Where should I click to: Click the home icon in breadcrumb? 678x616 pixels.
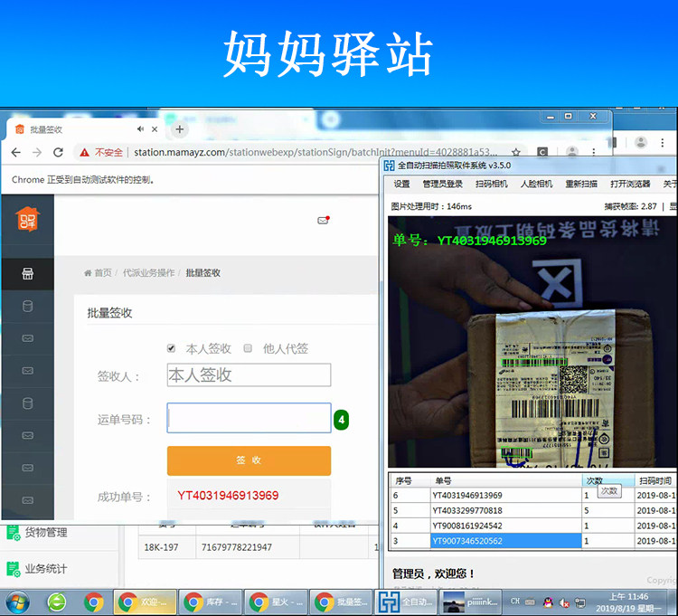(88, 273)
